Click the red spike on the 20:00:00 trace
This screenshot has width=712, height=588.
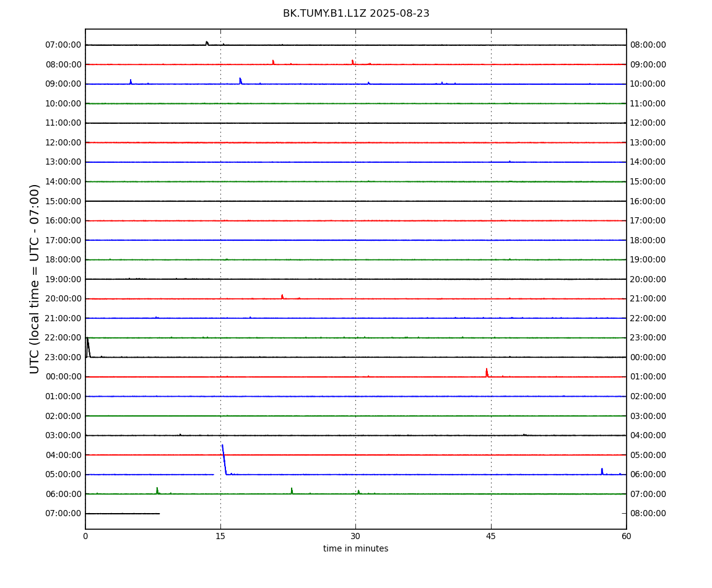click(282, 296)
